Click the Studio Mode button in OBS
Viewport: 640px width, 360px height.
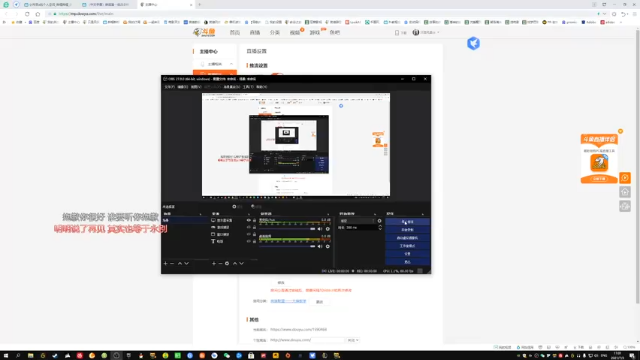(407, 246)
